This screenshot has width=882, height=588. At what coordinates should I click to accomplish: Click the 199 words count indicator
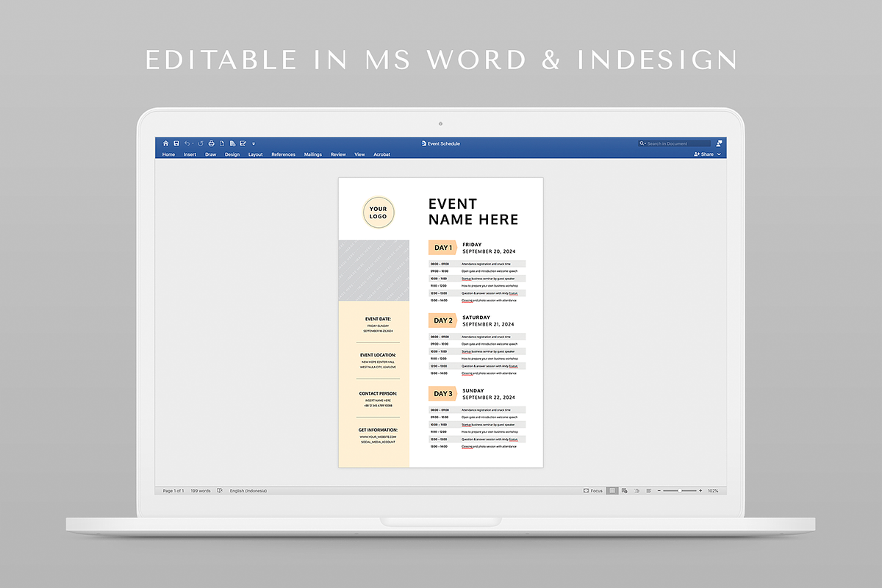point(201,490)
